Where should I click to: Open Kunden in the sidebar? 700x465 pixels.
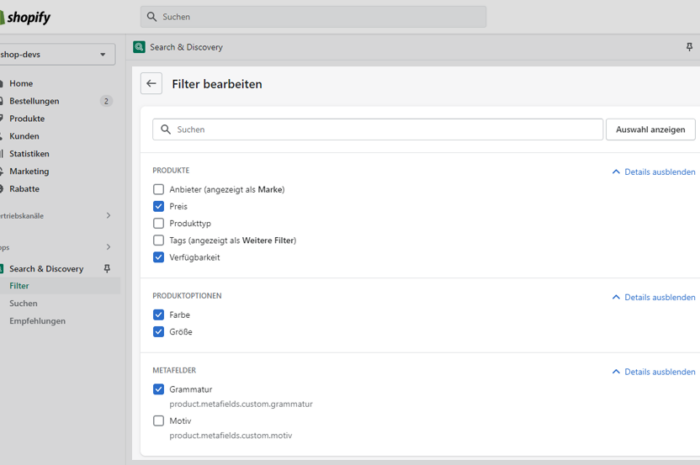coord(24,136)
